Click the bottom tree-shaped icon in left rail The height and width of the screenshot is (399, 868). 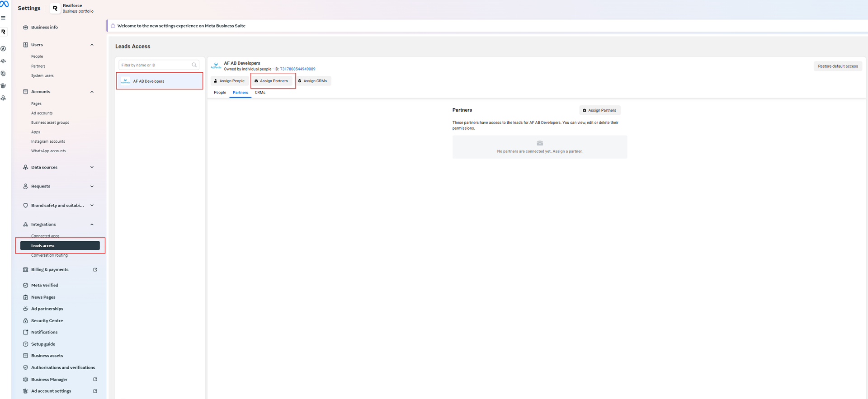pos(3,98)
